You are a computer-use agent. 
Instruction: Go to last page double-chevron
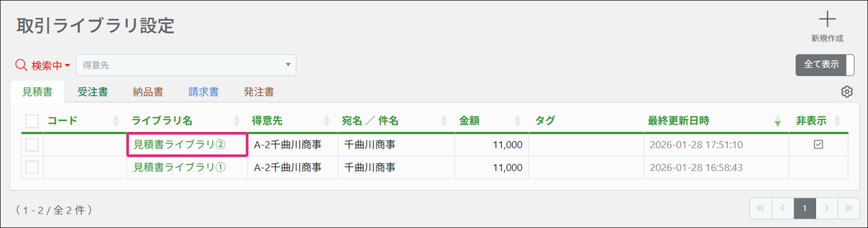(x=849, y=208)
